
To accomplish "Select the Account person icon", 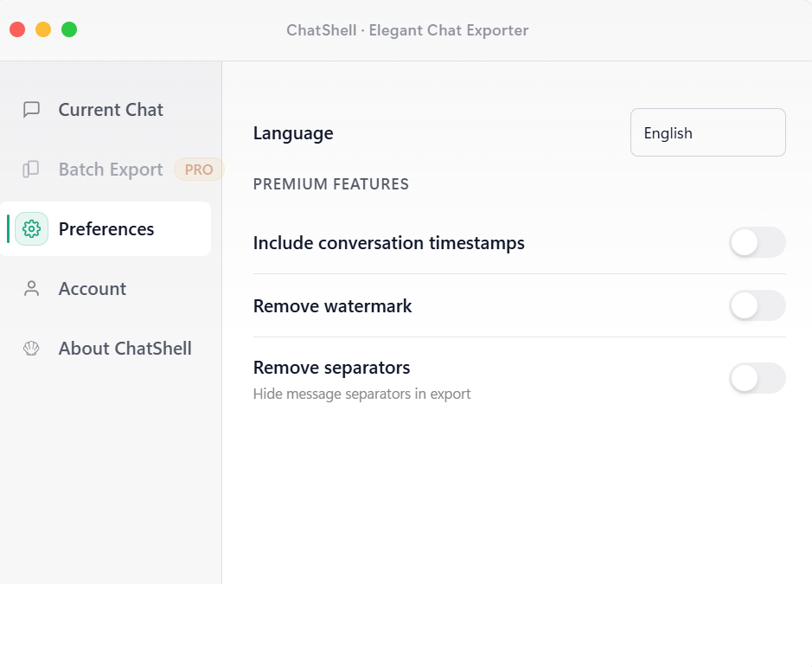I will [31, 288].
